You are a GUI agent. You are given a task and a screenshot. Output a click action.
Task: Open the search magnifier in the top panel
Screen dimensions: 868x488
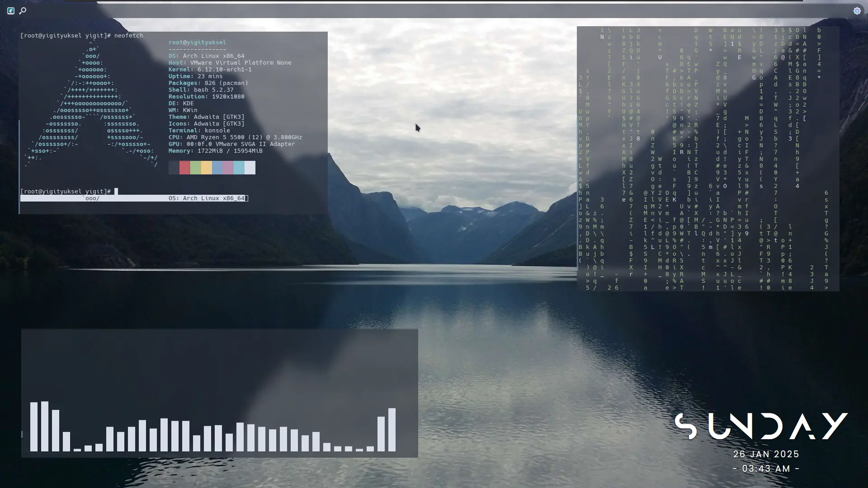(23, 10)
